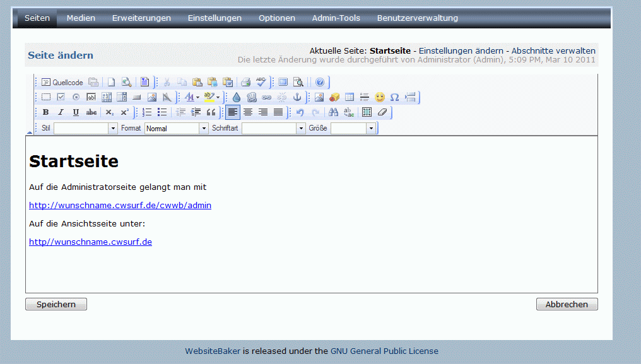Select all content icon
This screenshot has height=364, width=641.
(x=367, y=112)
